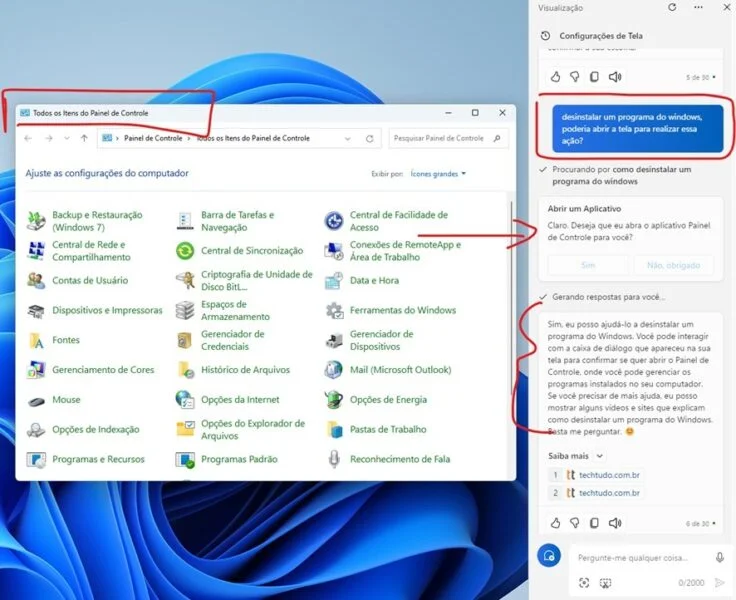736x600 pixels.
Task: Dislike the response marked 6 de 30
Action: click(x=575, y=523)
